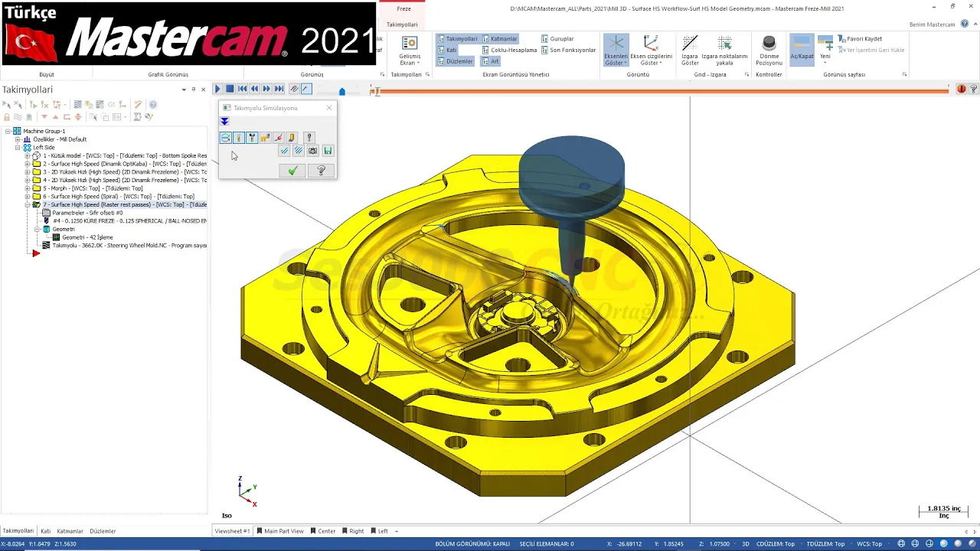Expand operation 2 Surface High Speed
This screenshot has width=980, height=551.
(28, 164)
